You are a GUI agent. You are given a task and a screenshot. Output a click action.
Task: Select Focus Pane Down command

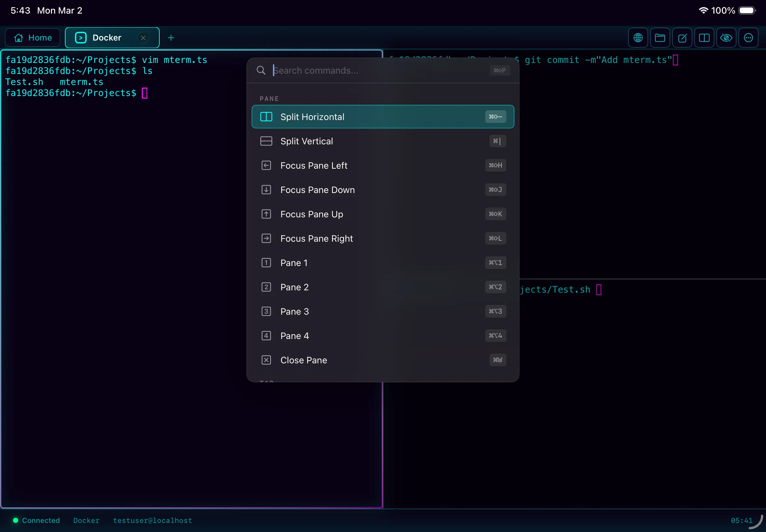tap(382, 190)
